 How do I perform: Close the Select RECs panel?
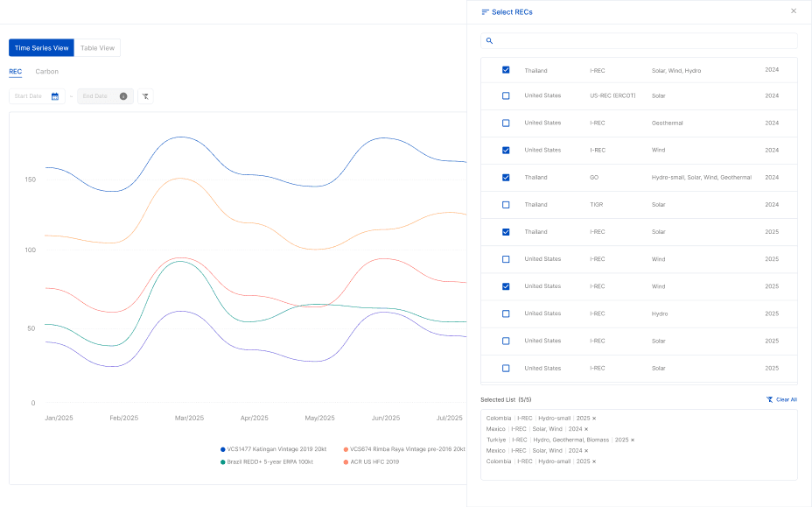pos(794,11)
